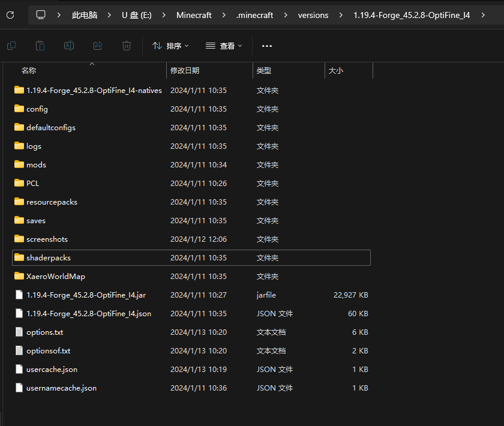Click the config folder name

tap(37, 109)
